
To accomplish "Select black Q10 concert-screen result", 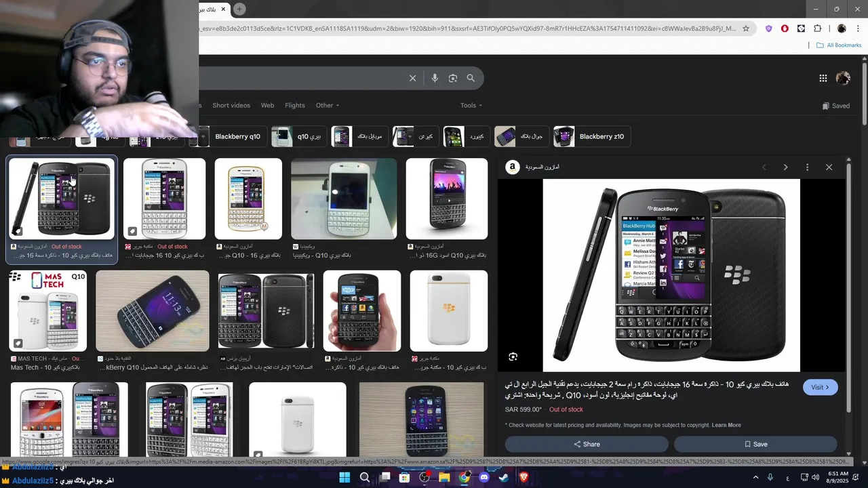I will [447, 199].
